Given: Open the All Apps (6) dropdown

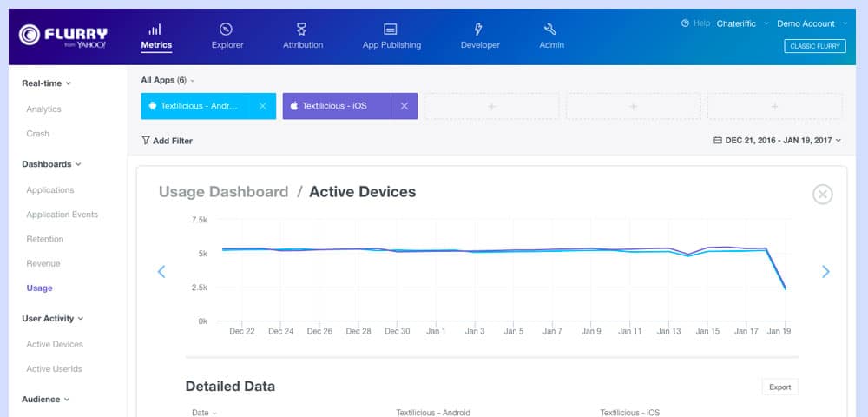Looking at the screenshot, I should click(168, 80).
